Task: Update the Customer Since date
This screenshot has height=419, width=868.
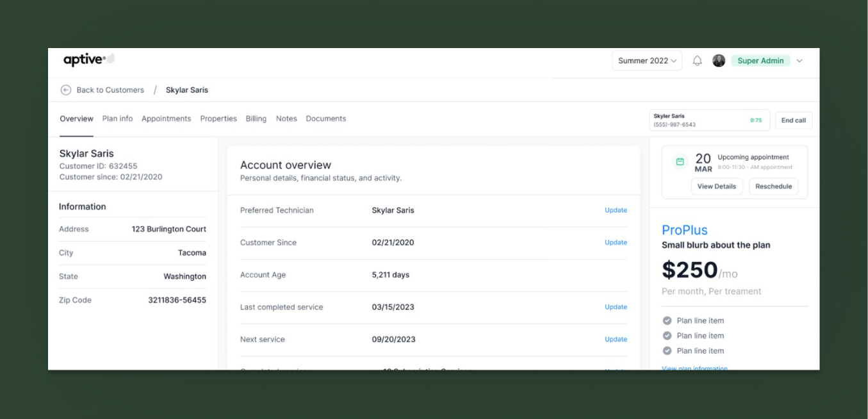Action: coord(616,242)
